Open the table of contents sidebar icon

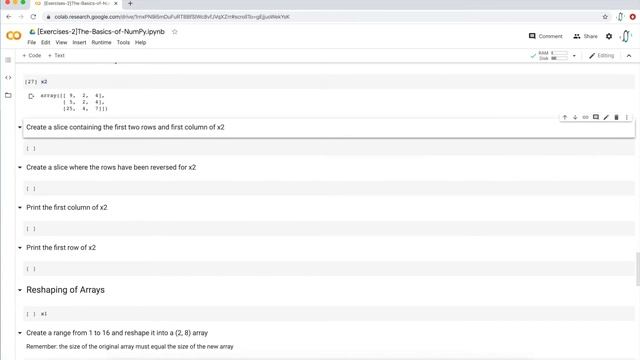pos(8,60)
